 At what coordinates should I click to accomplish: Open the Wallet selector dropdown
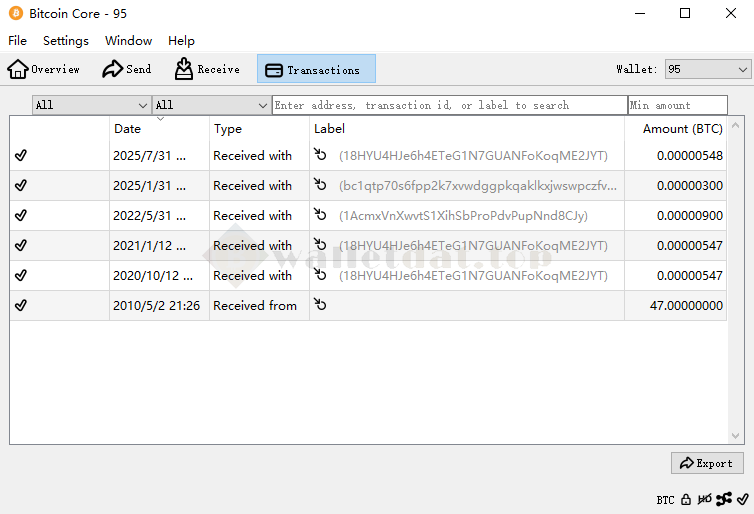(707, 69)
